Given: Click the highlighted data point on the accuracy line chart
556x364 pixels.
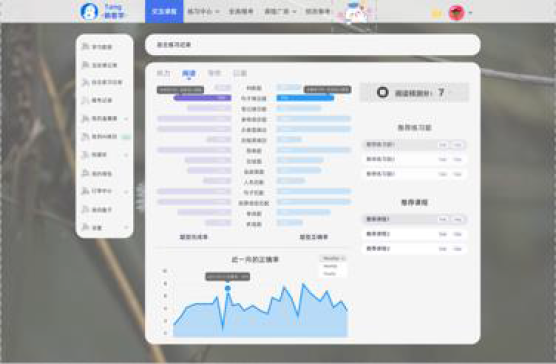Looking at the screenshot, I should 228,288.
